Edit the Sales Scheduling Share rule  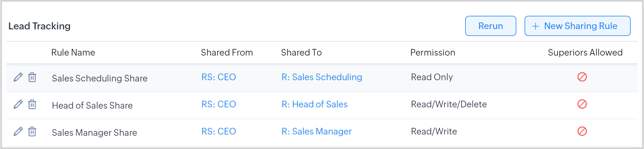click(x=18, y=77)
